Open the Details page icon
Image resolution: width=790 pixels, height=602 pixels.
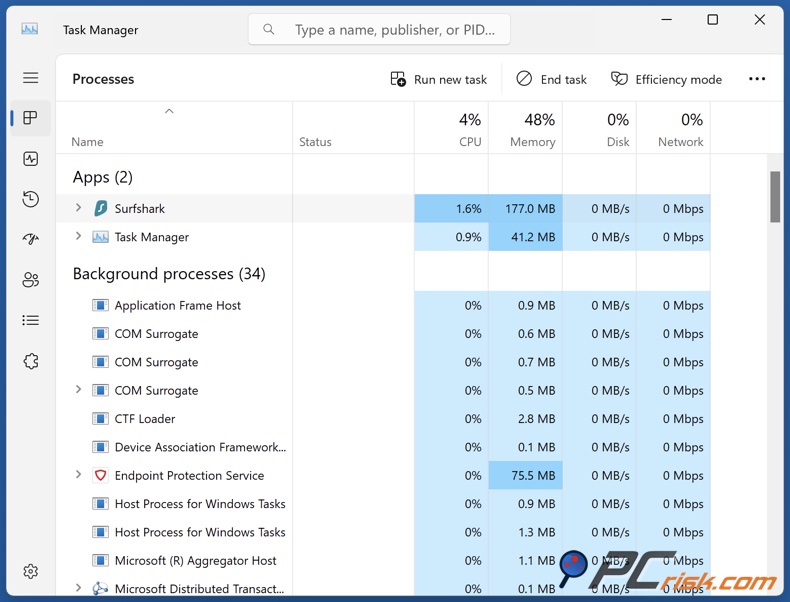31,321
